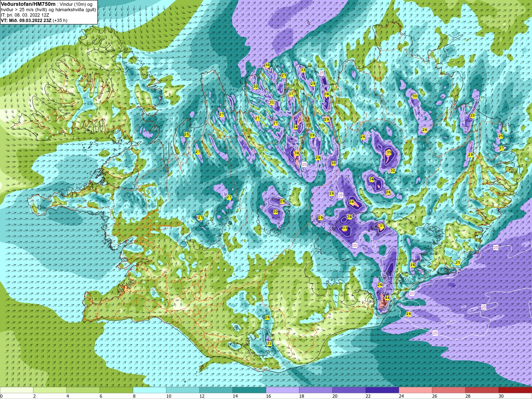The width and height of the screenshot is (532, 399).
Task: Click the yellow gust label '44'
Action: (387, 298)
